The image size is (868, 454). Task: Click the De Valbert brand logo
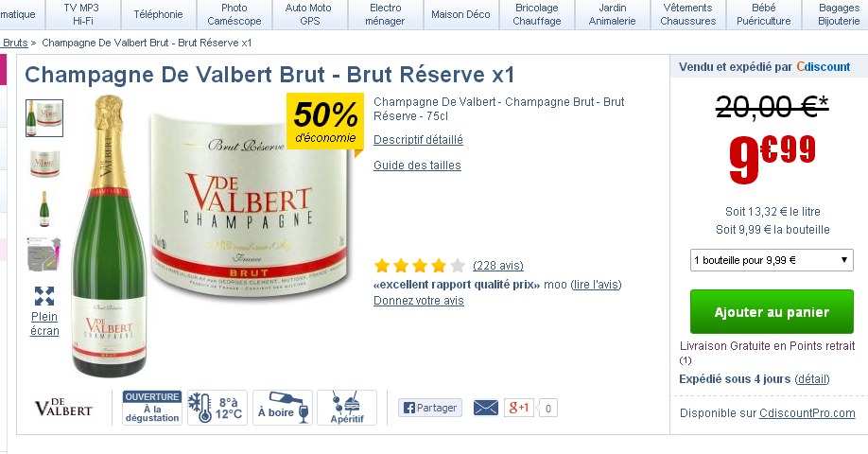(x=63, y=408)
